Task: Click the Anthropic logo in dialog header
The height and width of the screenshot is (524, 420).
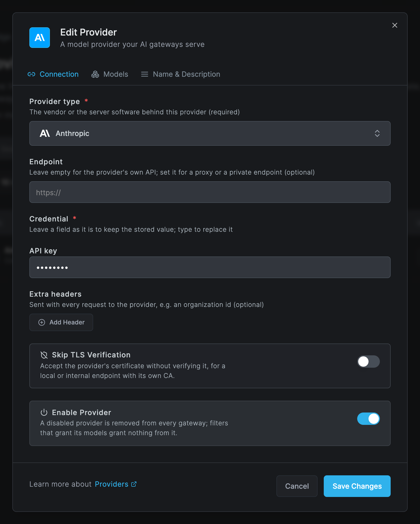Action: point(40,38)
